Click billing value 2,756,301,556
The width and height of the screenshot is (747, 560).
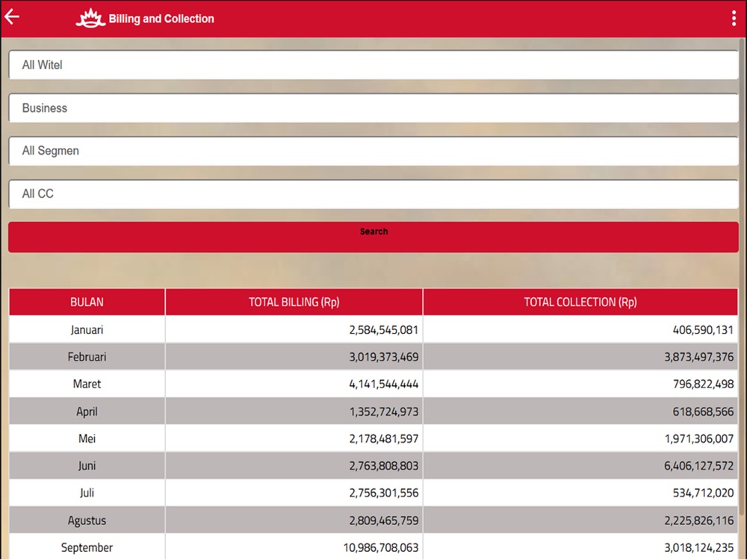[x=383, y=492]
